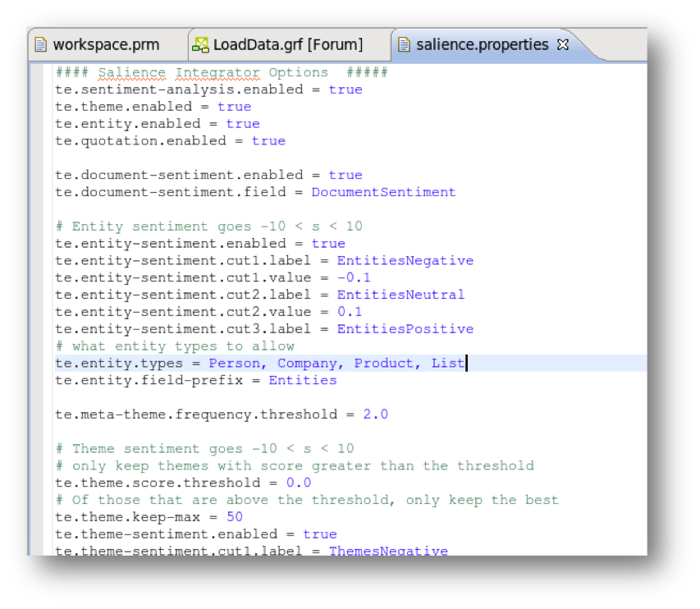Click 'Company' in the entity types list
Viewport: 700px width, 609px height.
pyautogui.click(x=307, y=364)
